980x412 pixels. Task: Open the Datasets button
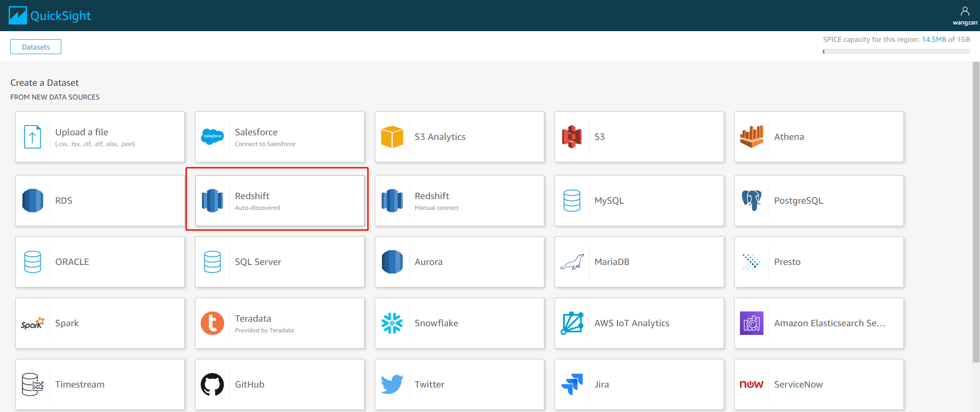pyautogui.click(x=36, y=47)
